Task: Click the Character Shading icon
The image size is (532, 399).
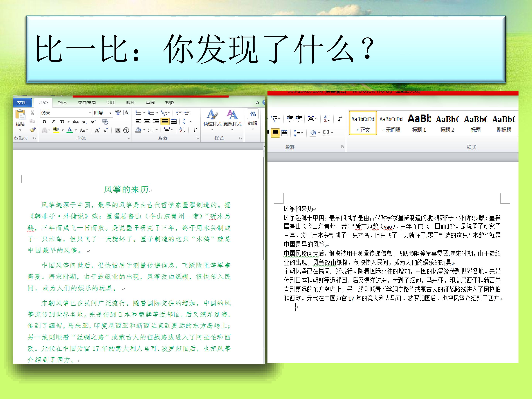Action: pos(118,130)
